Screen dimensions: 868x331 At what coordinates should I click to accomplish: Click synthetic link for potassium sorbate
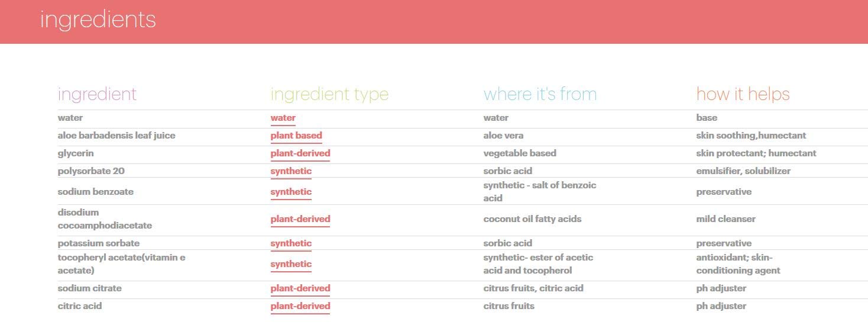pyautogui.click(x=291, y=243)
